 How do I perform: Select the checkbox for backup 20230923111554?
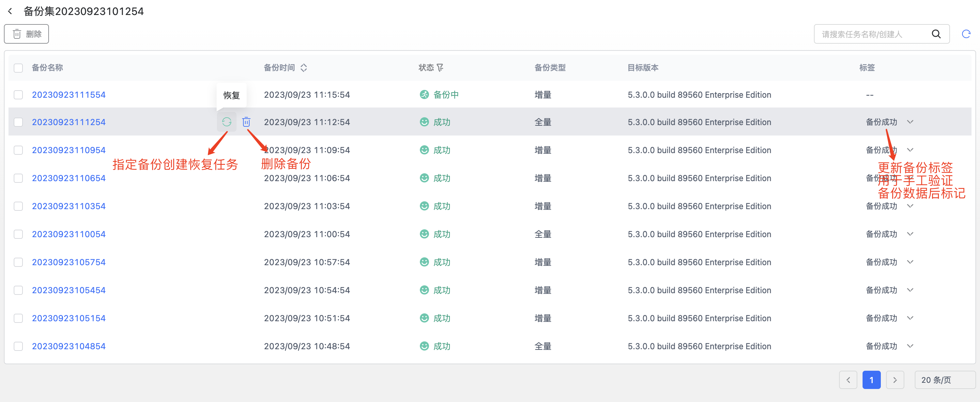[18, 94]
